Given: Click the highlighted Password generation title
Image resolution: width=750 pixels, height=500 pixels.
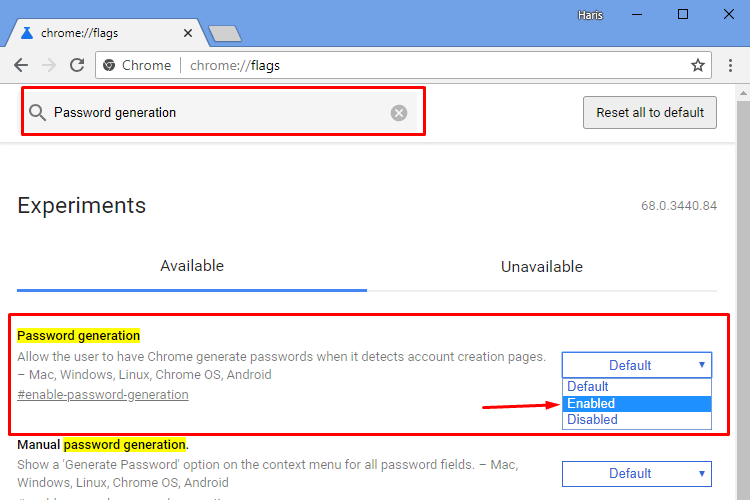Looking at the screenshot, I should (x=78, y=335).
